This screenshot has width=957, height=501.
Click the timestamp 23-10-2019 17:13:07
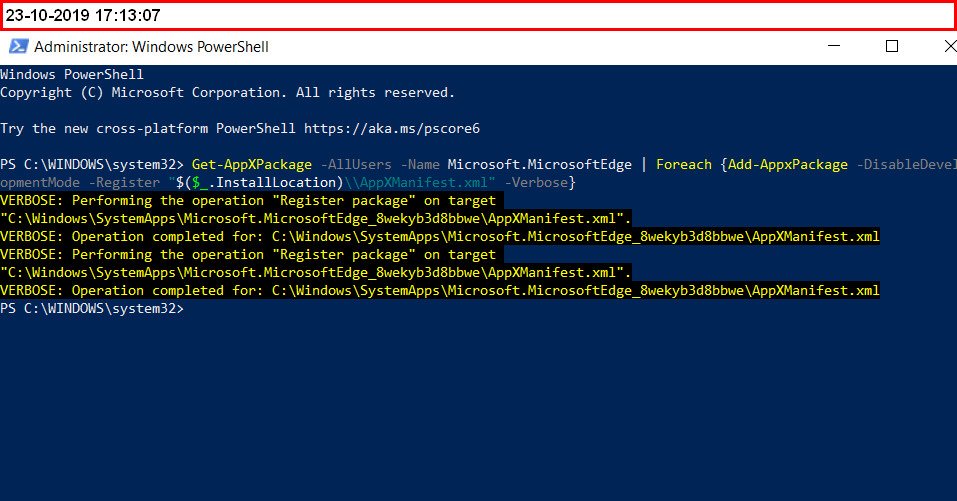click(x=83, y=15)
